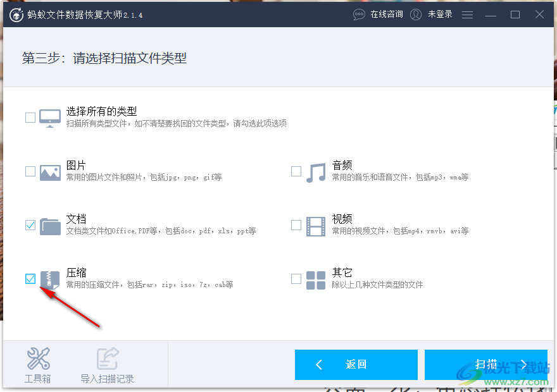This screenshot has height=392, width=557.
Task: Click the tiles icon next to 其它
Action: [316, 278]
